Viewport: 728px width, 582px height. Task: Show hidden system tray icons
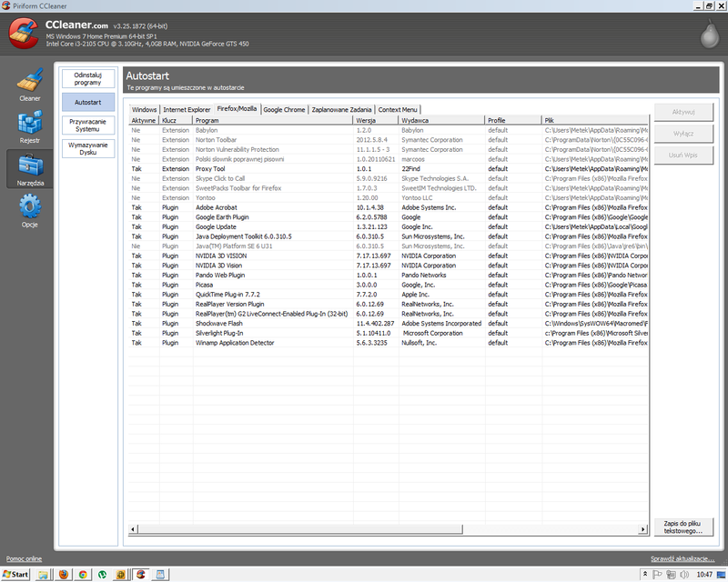[645, 575]
